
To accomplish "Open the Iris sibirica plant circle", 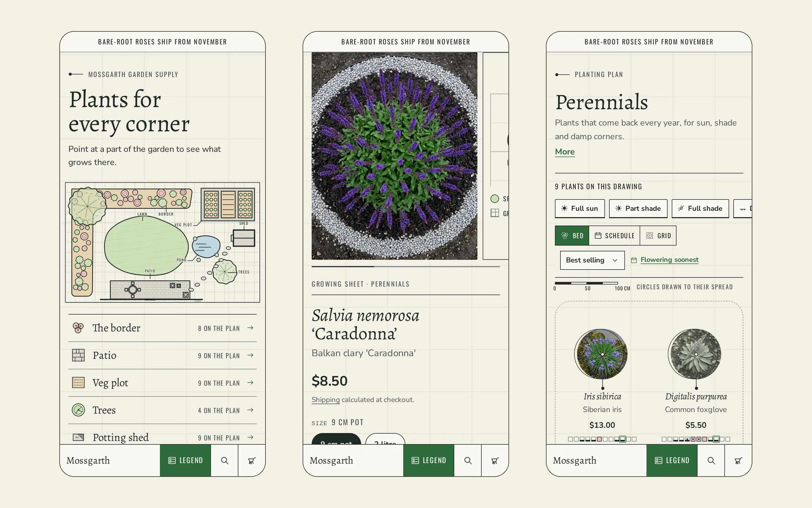I will pyautogui.click(x=601, y=354).
